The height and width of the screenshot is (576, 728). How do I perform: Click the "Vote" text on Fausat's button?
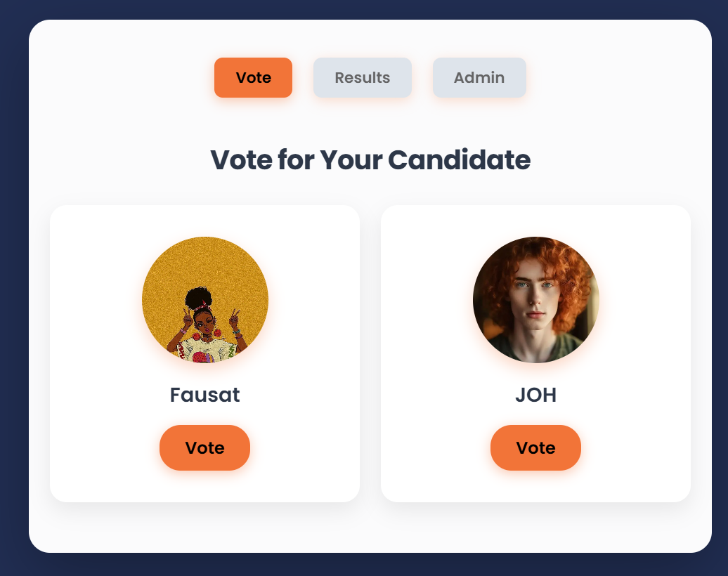coord(204,447)
